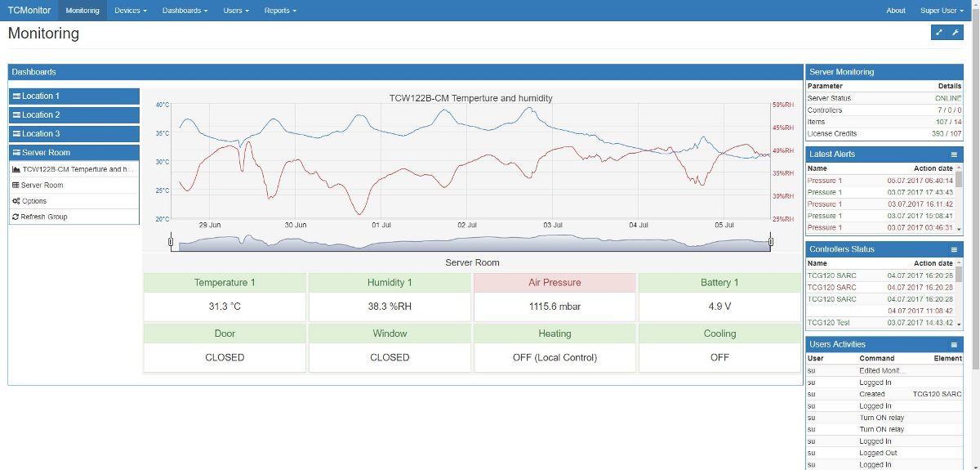Collapse the Server Room dashboard group
980x470 pixels.
point(74,152)
